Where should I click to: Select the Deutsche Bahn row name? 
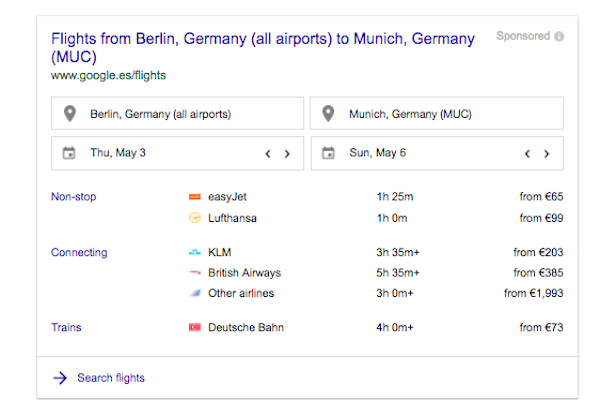tap(246, 328)
